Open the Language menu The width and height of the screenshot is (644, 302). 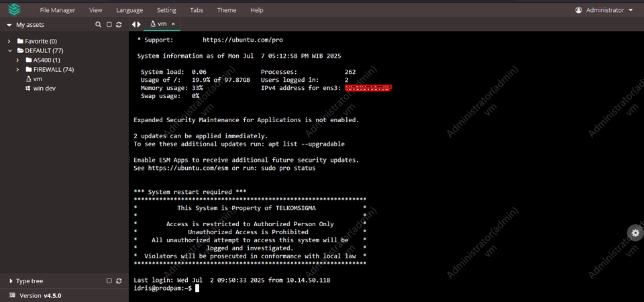(129, 10)
